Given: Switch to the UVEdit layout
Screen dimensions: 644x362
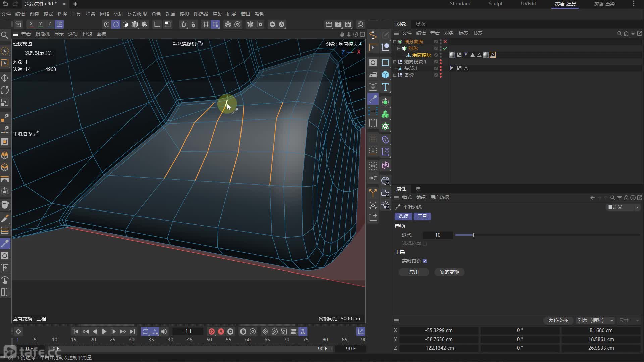Looking at the screenshot, I should 528,4.
